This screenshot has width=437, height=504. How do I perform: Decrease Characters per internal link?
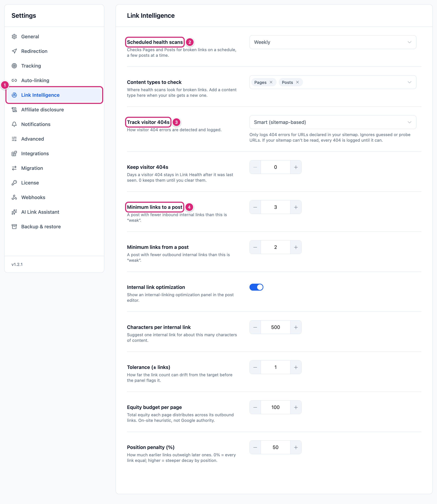point(255,327)
